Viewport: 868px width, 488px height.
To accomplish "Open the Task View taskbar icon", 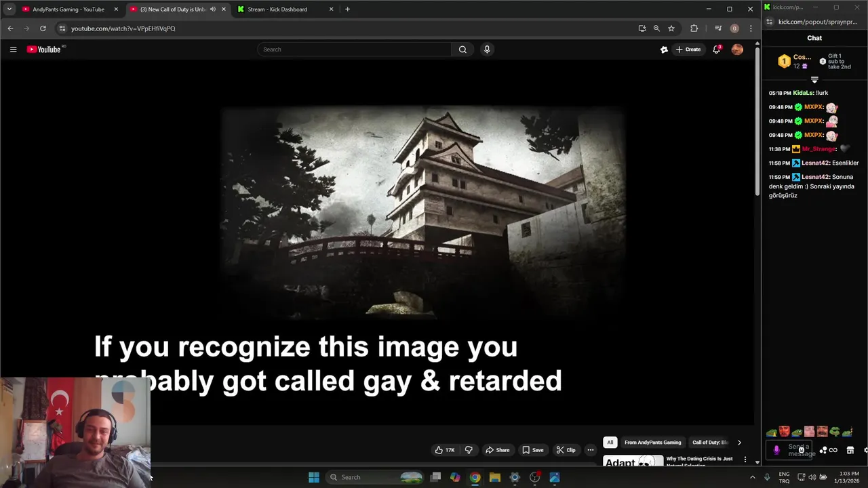I will pyautogui.click(x=436, y=477).
